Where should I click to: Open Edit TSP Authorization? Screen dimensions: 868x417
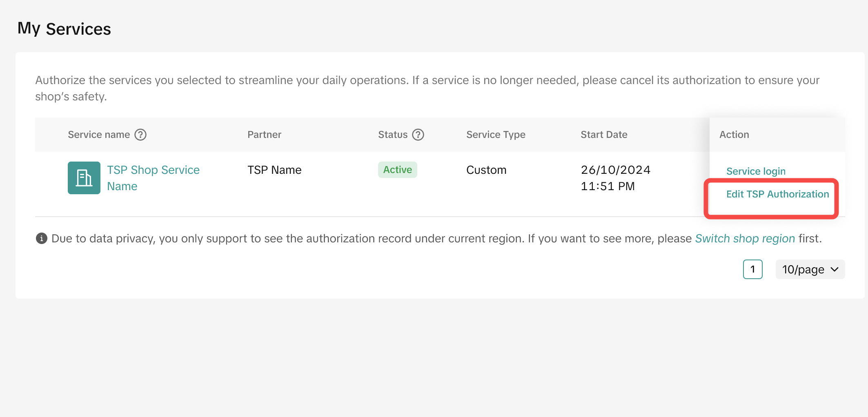click(x=777, y=194)
